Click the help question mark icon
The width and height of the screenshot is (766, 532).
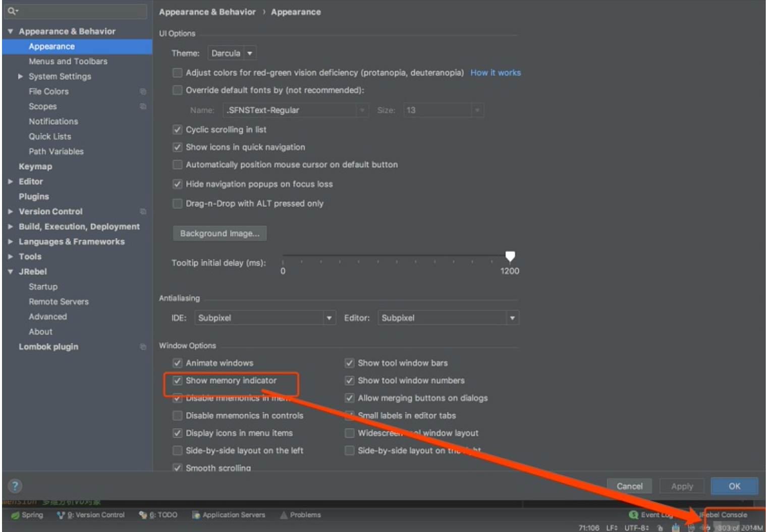[15, 486]
